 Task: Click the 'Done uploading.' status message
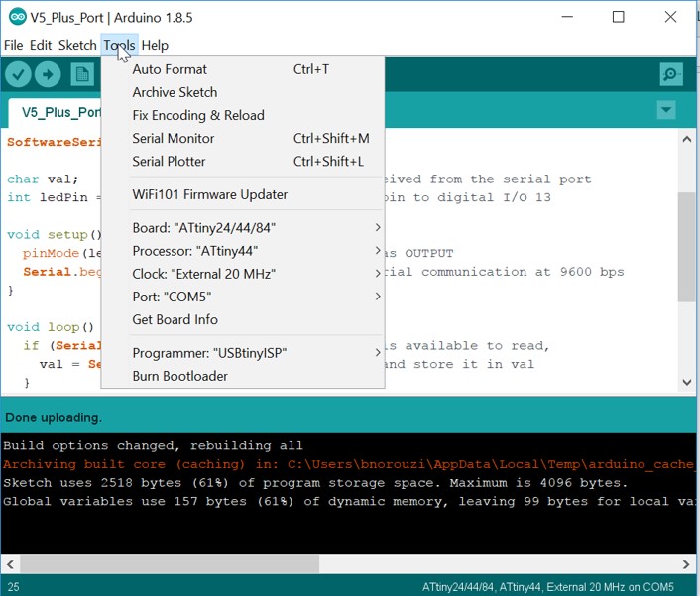pyautogui.click(x=54, y=417)
